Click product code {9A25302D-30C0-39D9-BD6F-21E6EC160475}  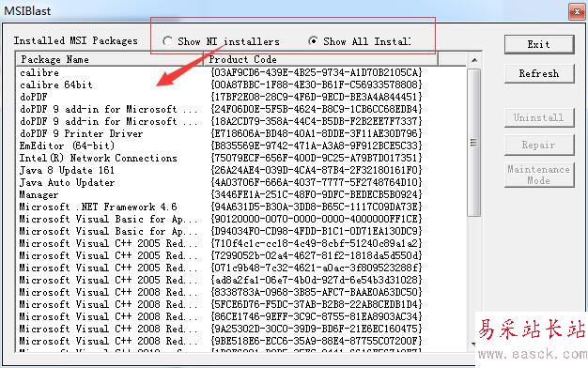tap(317, 329)
